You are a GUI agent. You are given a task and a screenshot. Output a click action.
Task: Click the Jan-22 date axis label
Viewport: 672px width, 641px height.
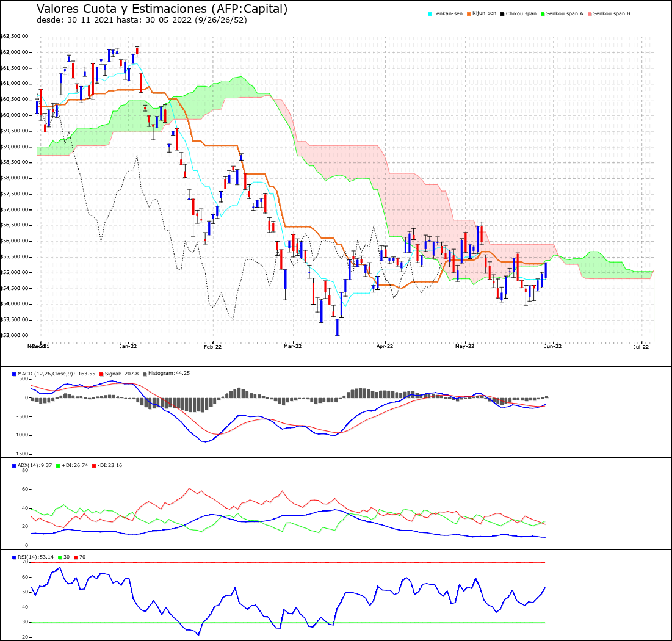click(128, 346)
